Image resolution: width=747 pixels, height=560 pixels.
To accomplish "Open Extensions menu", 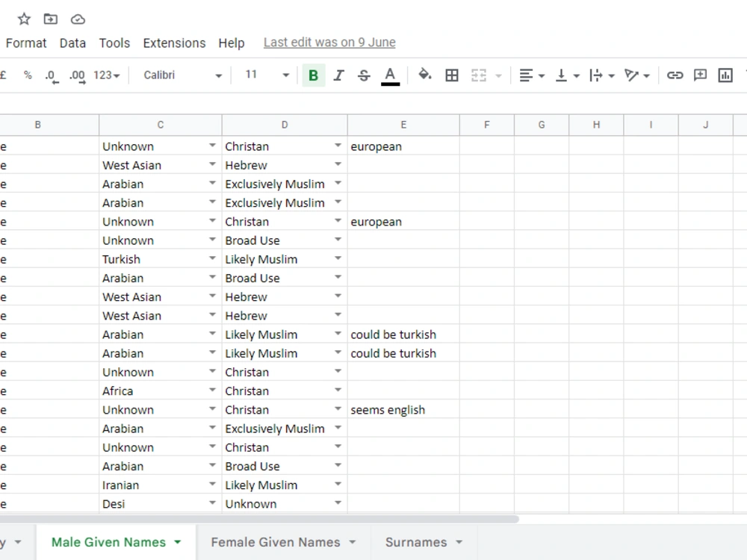I will coord(174,43).
